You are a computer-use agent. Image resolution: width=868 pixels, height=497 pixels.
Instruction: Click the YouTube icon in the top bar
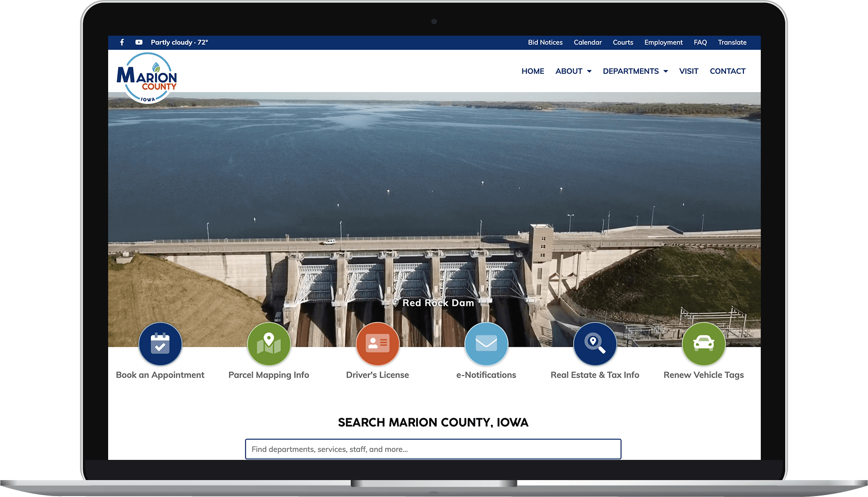point(138,42)
